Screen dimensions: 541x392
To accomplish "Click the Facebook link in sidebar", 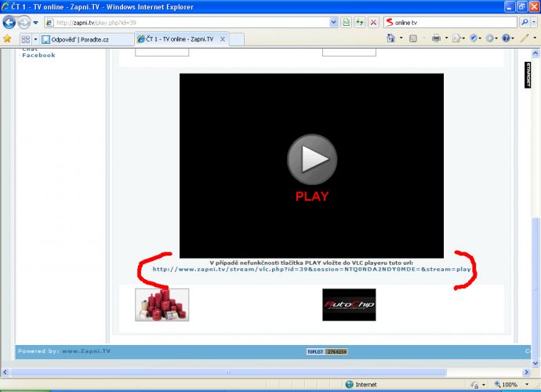I will click(38, 55).
